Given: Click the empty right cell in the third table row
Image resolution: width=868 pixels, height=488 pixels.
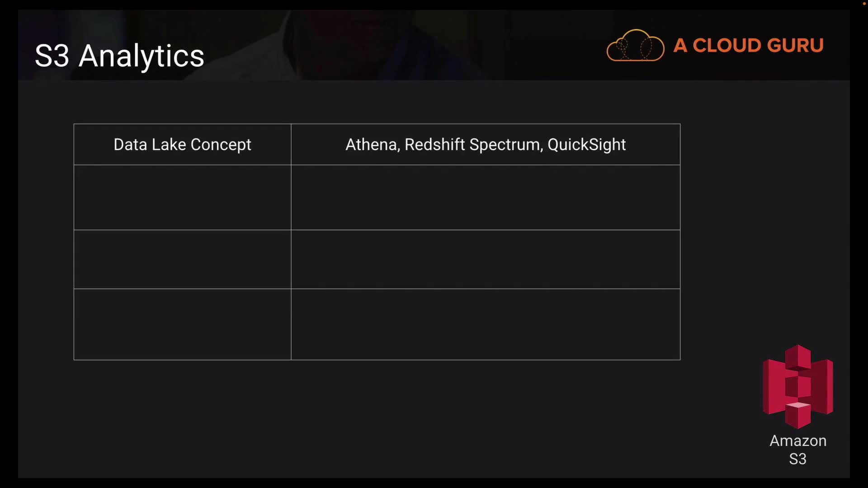Looking at the screenshot, I should (x=486, y=259).
